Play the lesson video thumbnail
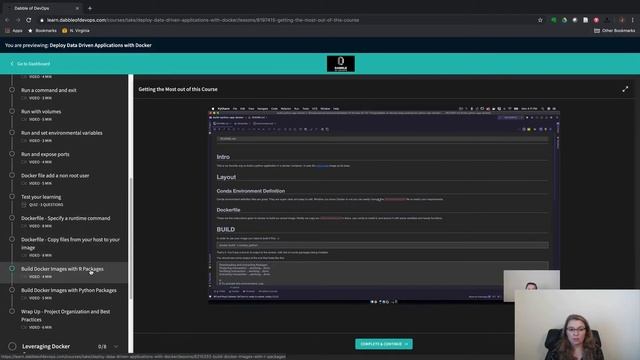Image resolution: width=640 pixels, height=360 pixels. pyautogui.click(x=384, y=204)
